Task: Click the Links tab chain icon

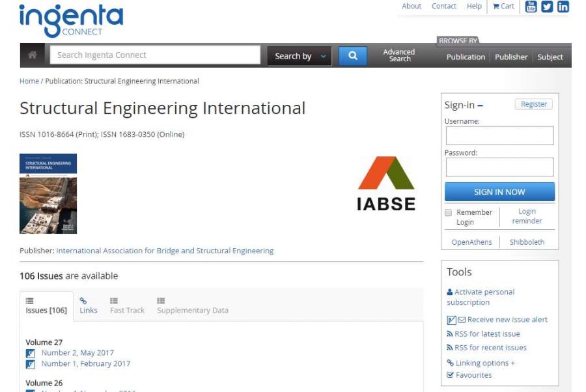Action: pos(83,301)
